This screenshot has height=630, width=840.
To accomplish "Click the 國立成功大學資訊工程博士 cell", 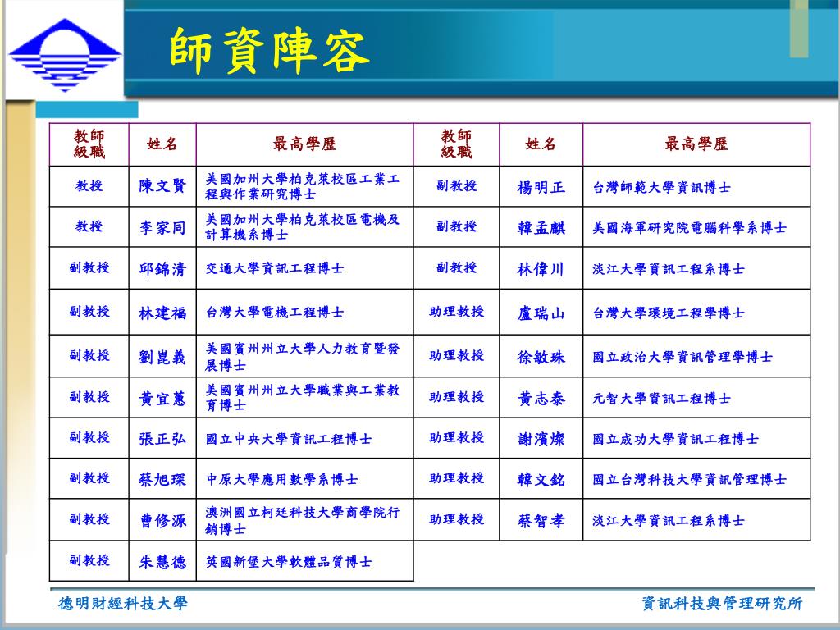I will 696,438.
